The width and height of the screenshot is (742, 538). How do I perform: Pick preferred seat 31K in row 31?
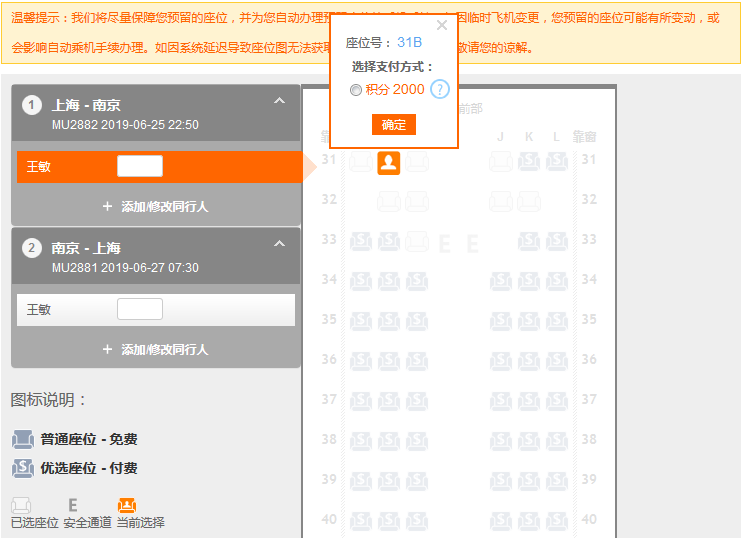[x=529, y=162]
